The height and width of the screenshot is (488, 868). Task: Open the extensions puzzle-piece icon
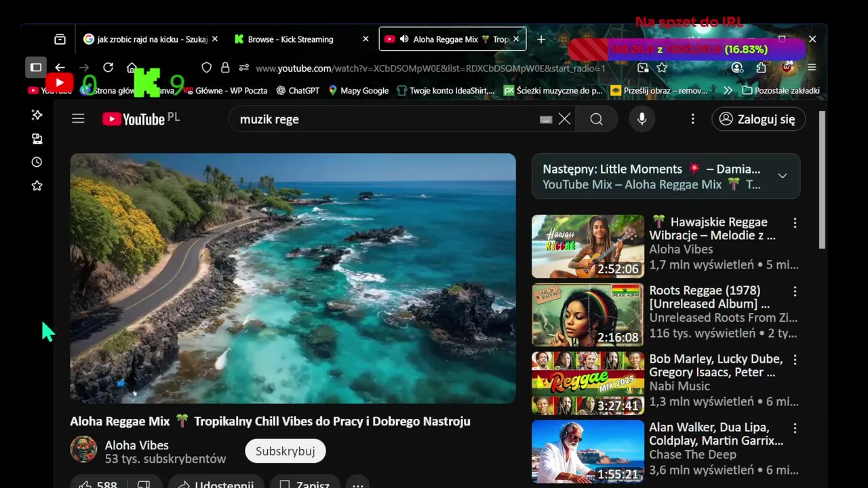[761, 68]
